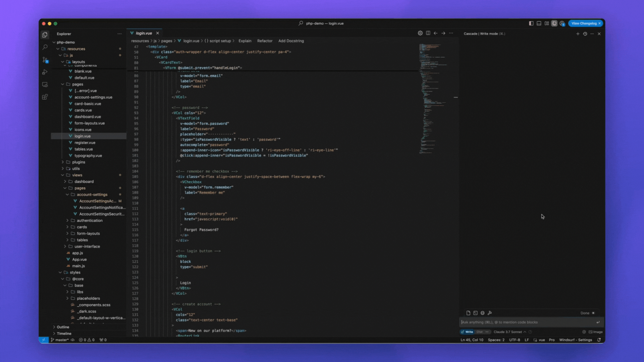Switch Cascade to Write mode

click(x=467, y=332)
